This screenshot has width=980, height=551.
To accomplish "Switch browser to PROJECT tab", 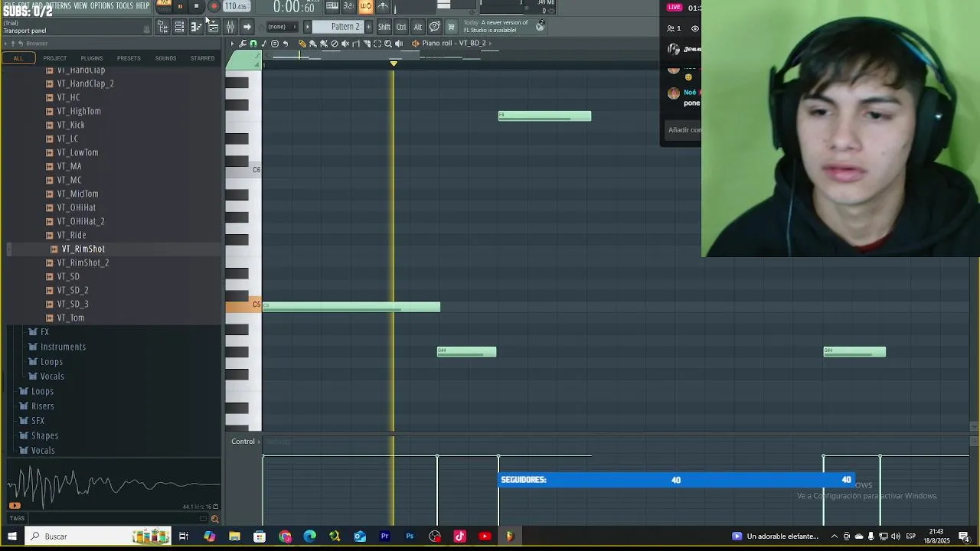I will click(x=54, y=58).
